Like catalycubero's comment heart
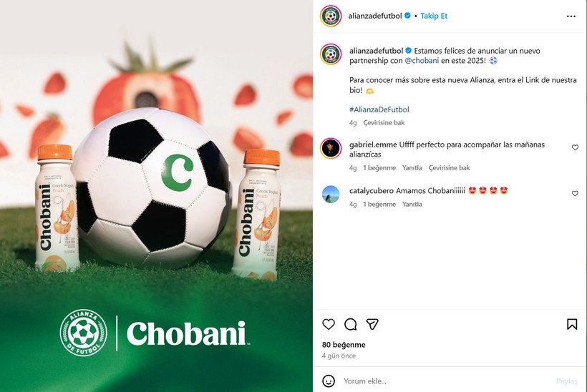 [x=575, y=193]
